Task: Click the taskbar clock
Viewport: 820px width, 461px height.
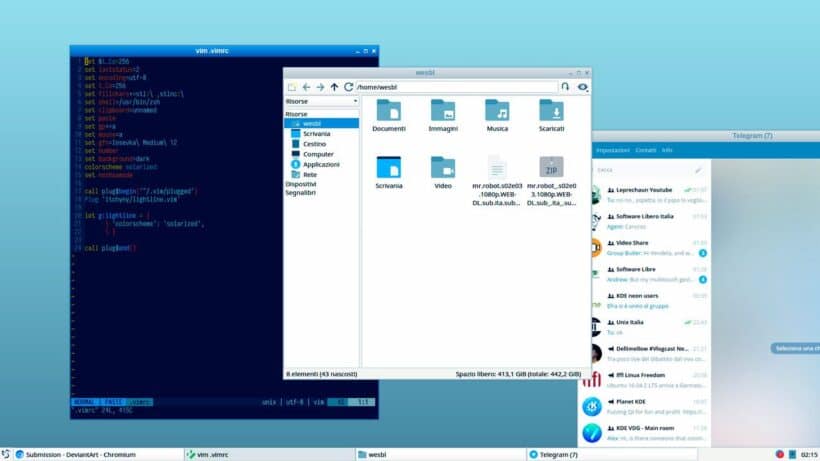Action: click(x=809, y=455)
